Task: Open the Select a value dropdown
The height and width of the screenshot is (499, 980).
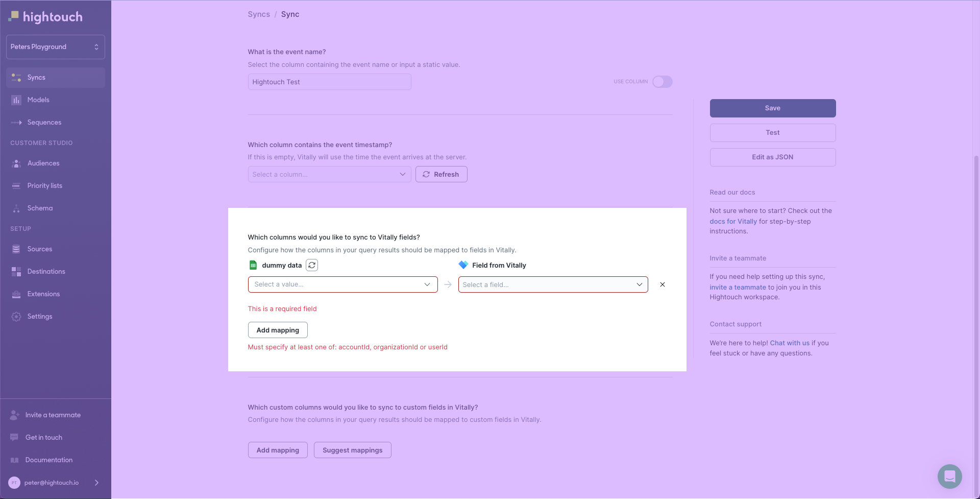Action: [x=343, y=284]
